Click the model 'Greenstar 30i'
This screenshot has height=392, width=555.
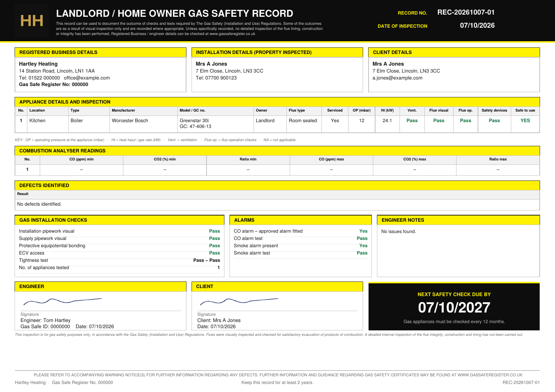[x=194, y=121]
